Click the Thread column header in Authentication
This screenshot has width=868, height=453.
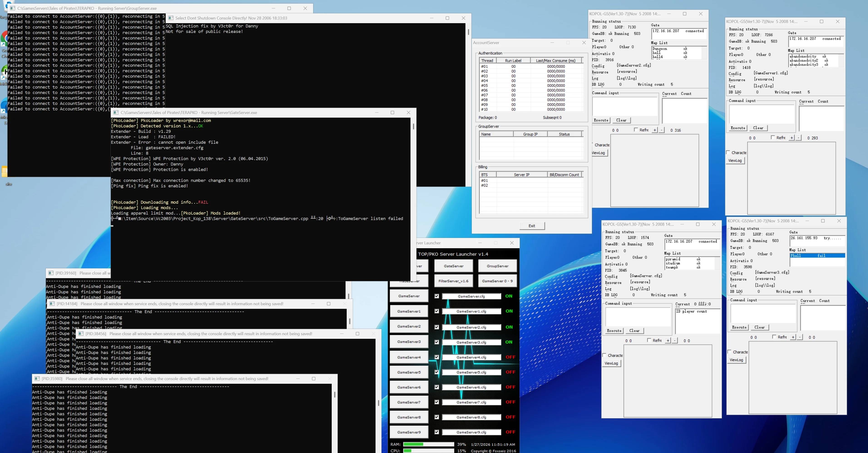487,61
